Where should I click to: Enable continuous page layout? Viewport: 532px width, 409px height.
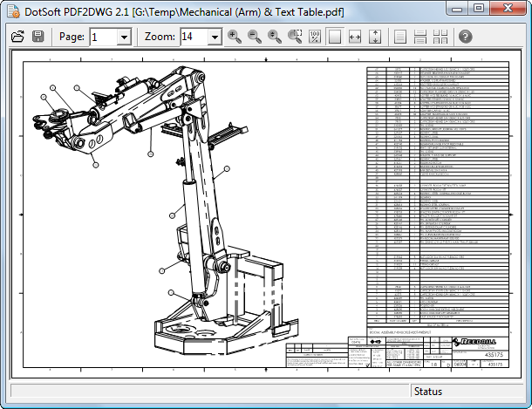point(419,37)
